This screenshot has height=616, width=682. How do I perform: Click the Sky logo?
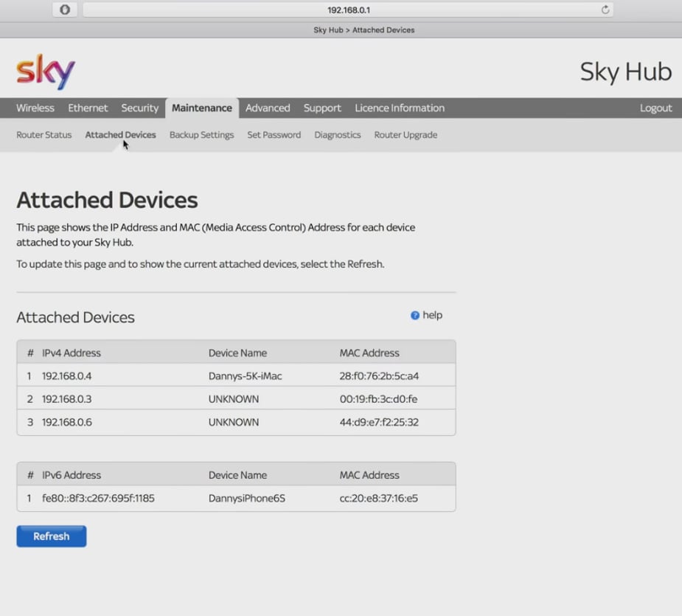tap(46, 72)
